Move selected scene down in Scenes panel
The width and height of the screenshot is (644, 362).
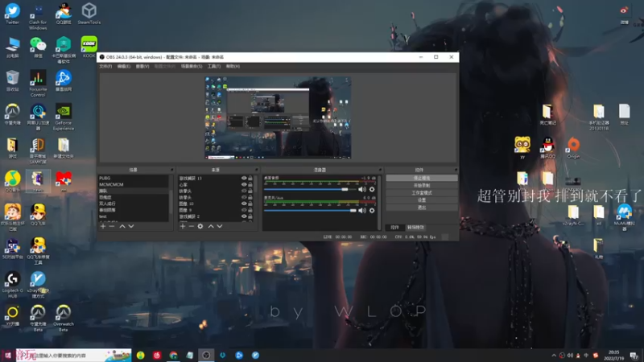coord(131,226)
